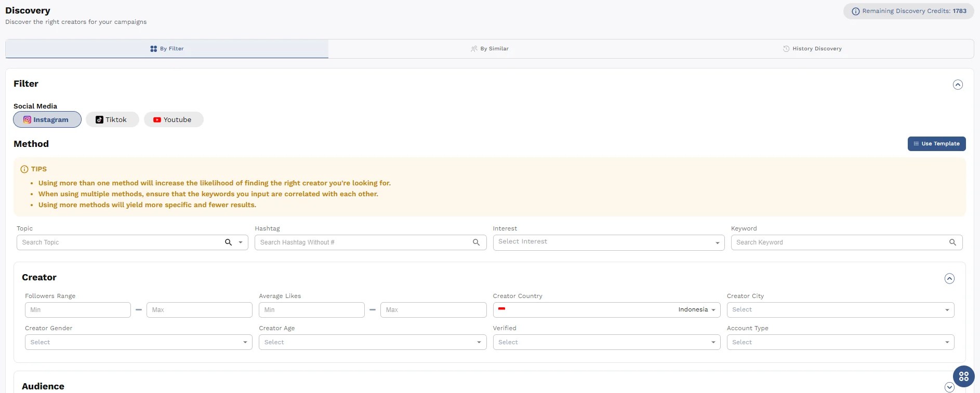This screenshot has height=393, width=980.
Task: Click the Followers Range Min field
Action: [x=78, y=310]
